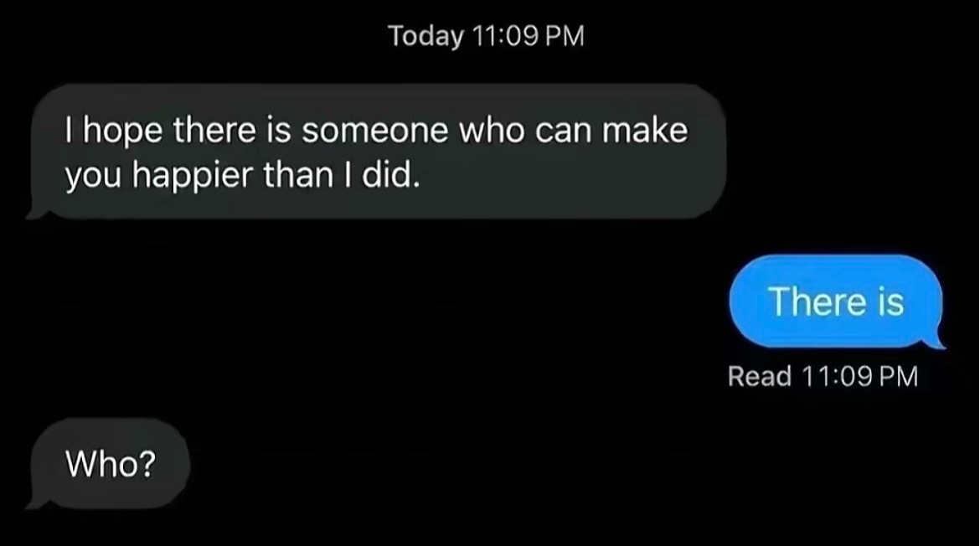
Task: Tap the blue "There is" reply bubble
Action: [836, 301]
